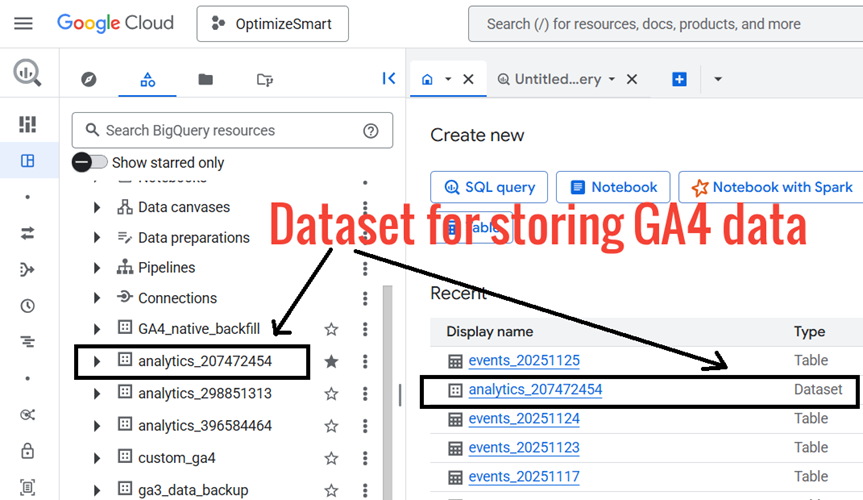This screenshot has width=863, height=500.
Task: Open the main navigation hamburger menu
Action: point(23,24)
